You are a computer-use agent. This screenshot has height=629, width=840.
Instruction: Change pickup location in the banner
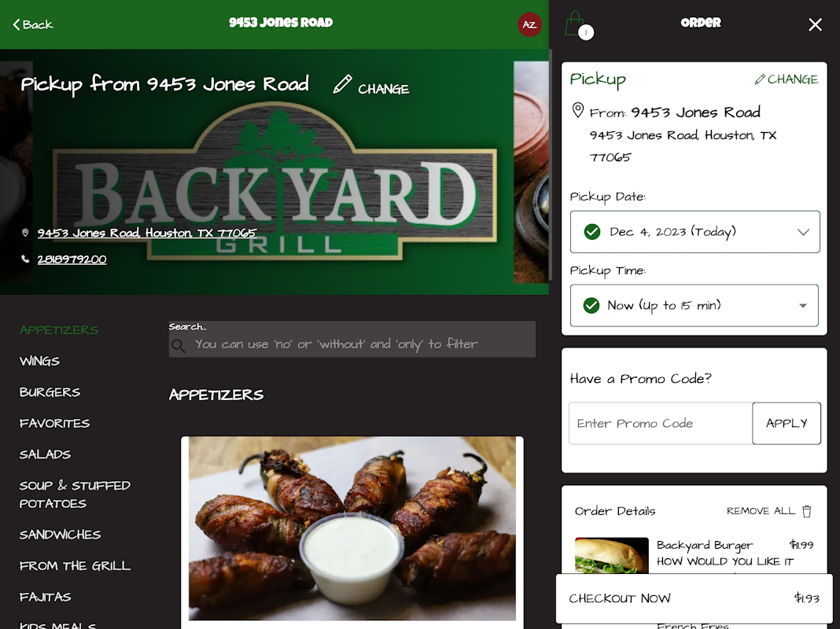[383, 89]
